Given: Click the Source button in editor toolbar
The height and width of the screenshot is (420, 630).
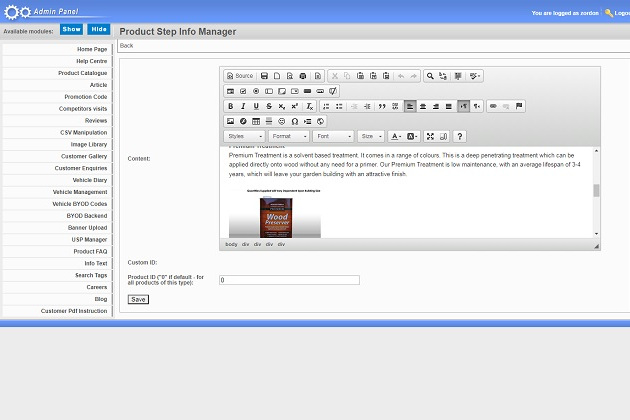Looking at the screenshot, I should [x=239, y=76].
